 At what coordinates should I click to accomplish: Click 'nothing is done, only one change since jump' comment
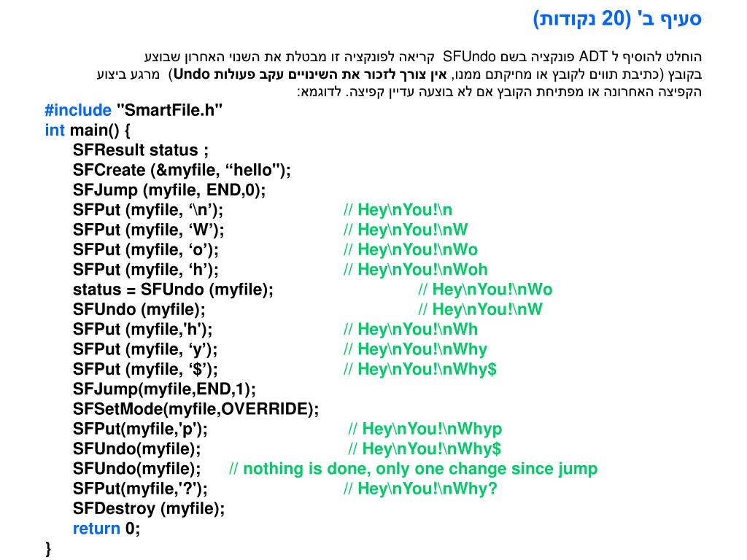413,469
